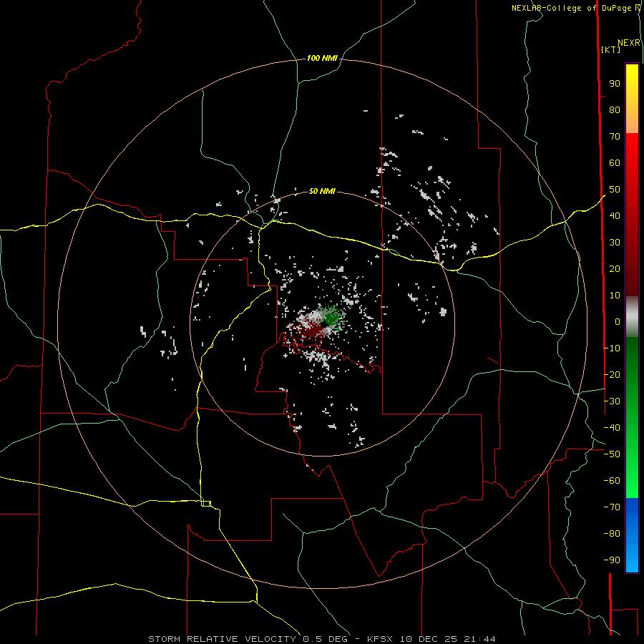Click the 0 label on velocity scale
This screenshot has width=644, height=644.
tap(618, 321)
